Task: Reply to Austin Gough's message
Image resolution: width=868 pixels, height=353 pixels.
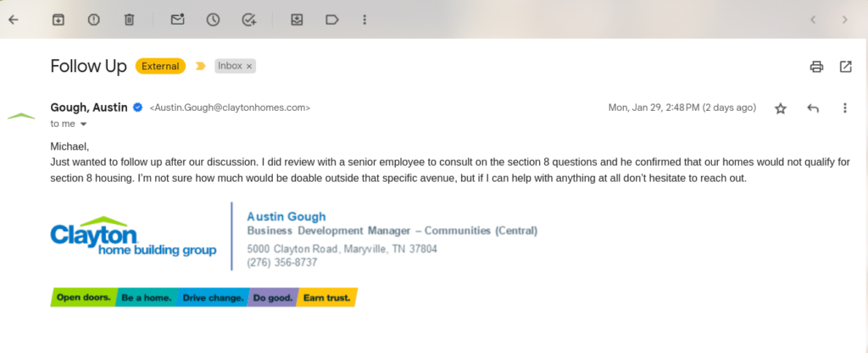Action: 813,108
